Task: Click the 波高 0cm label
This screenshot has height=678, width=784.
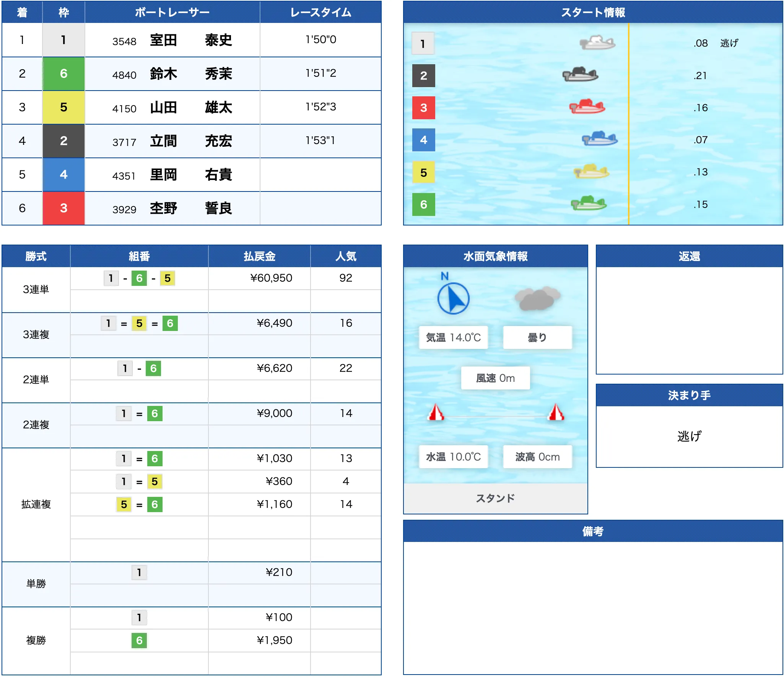Action: 537,457
